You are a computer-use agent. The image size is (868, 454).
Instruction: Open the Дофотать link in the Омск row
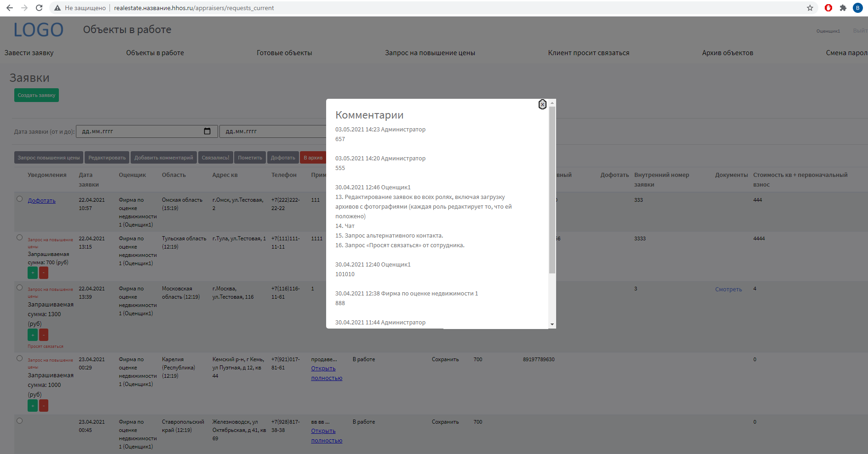[41, 201]
